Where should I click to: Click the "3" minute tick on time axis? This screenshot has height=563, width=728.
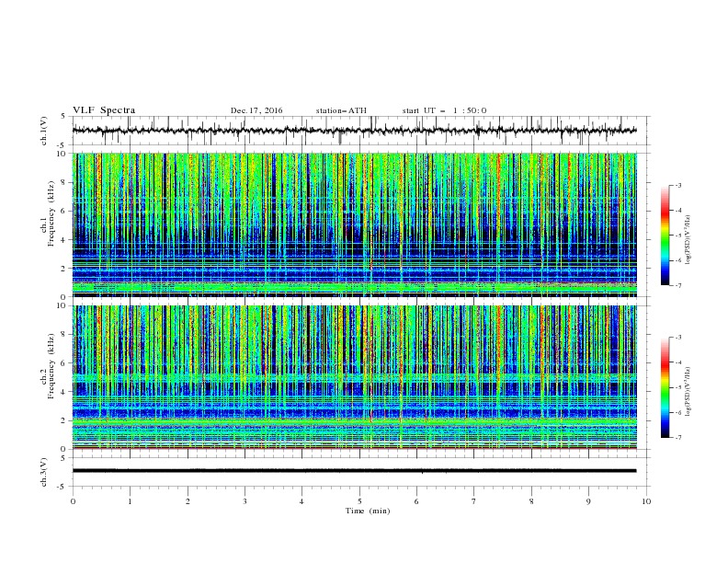[245, 501]
